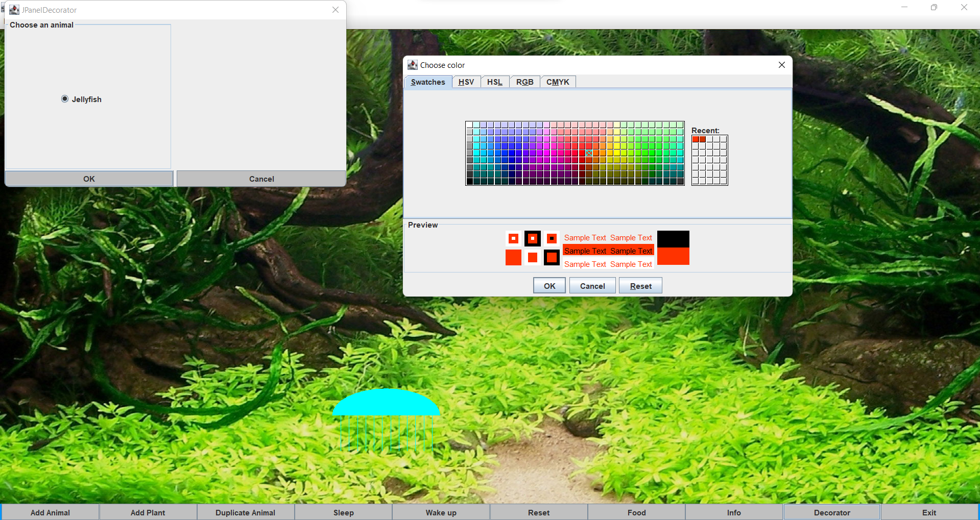The image size is (980, 520).
Task: Click the Wake up button
Action: click(441, 512)
